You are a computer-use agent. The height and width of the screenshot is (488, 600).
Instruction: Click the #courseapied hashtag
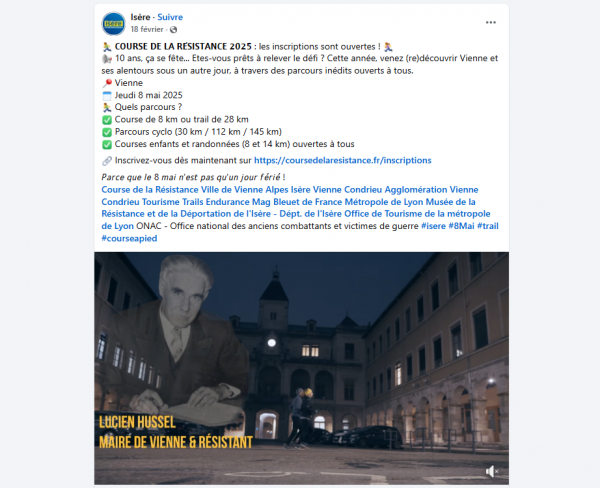pyautogui.click(x=129, y=238)
